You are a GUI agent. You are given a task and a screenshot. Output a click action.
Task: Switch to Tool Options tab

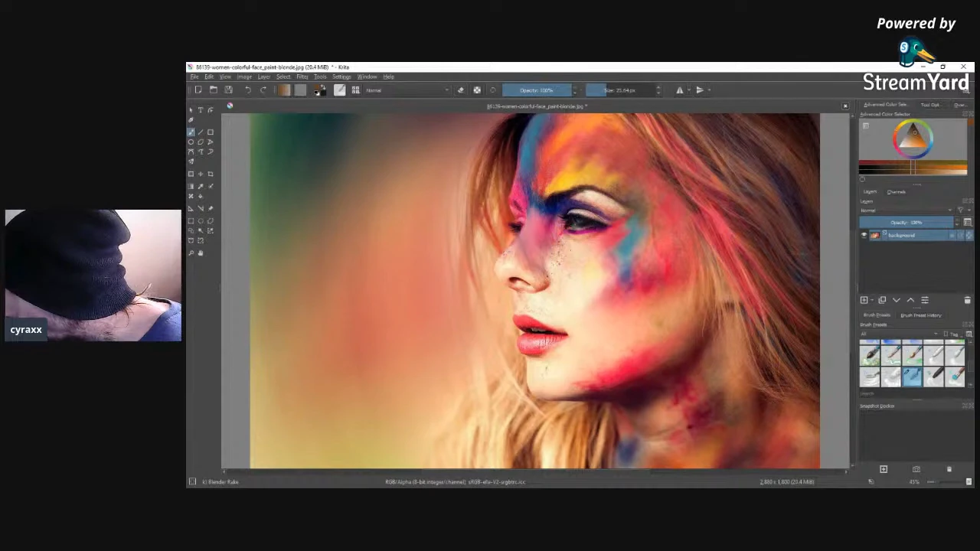coord(930,105)
